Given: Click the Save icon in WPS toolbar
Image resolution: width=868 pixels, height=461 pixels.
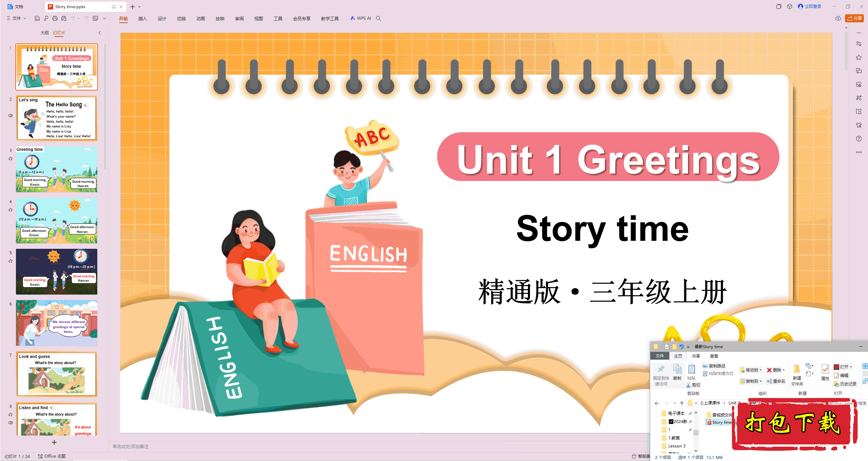Looking at the screenshot, I should pos(37,18).
